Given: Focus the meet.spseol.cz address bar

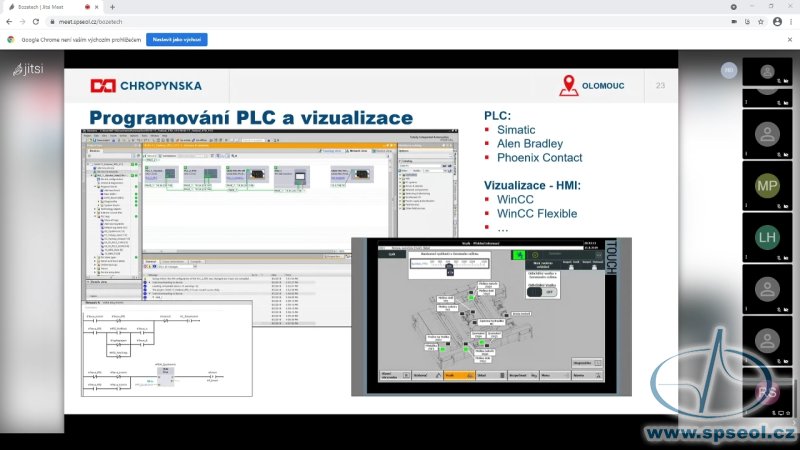Looking at the screenshot, I should [383, 22].
